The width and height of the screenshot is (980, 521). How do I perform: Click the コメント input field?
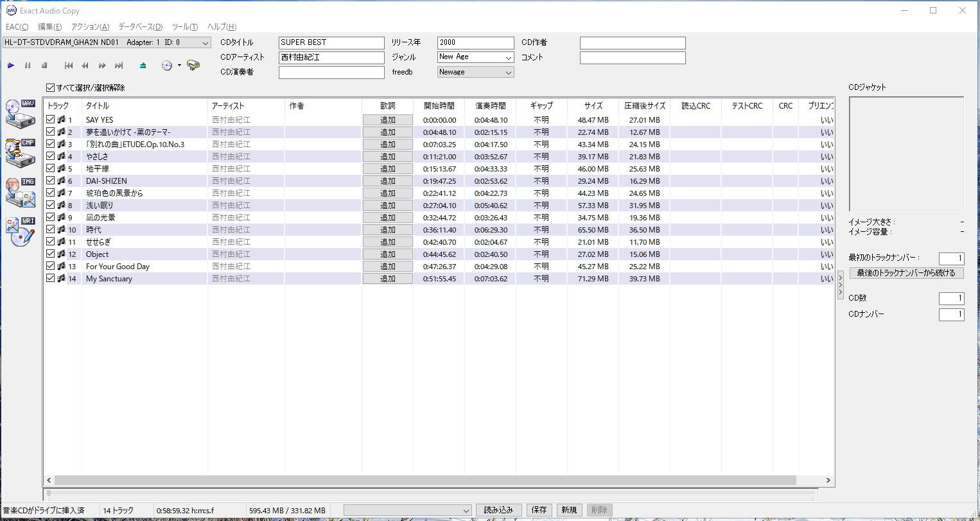633,58
